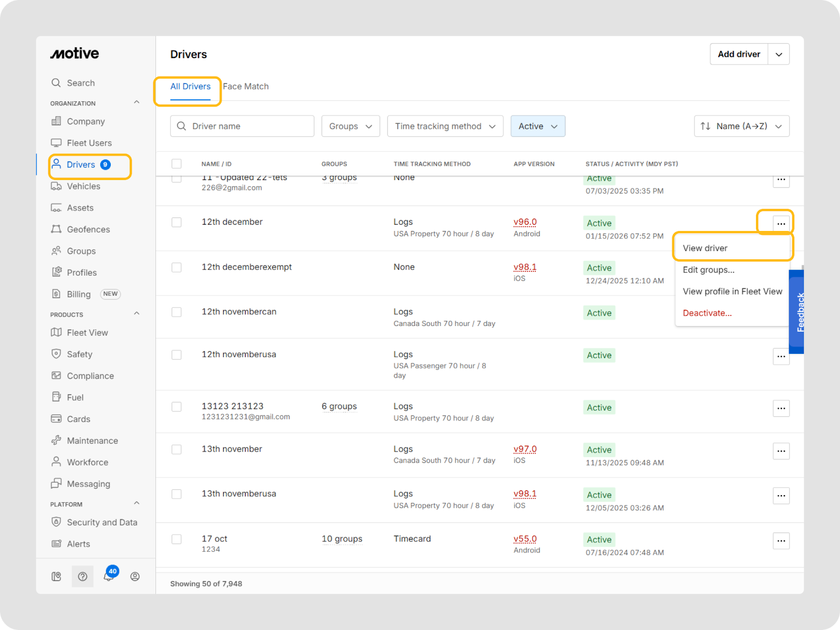Go to Vehicles in sidebar
This screenshot has height=630, width=840.
tap(83, 186)
